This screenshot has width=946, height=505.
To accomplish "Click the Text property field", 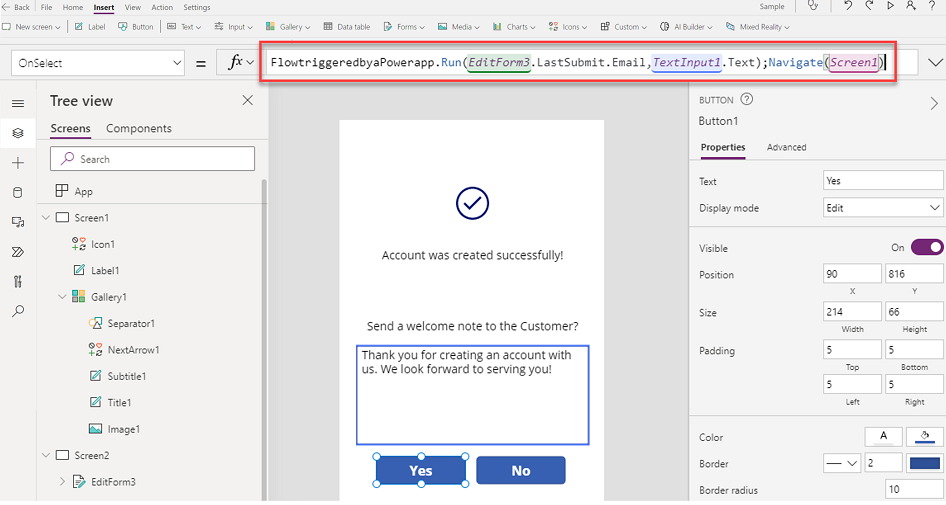I will click(x=883, y=180).
